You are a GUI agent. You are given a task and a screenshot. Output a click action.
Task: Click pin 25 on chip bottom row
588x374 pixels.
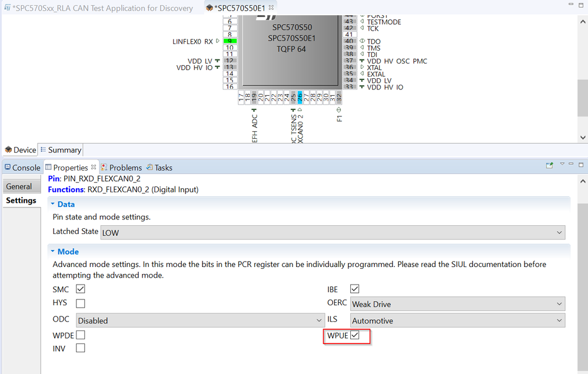[x=293, y=98]
